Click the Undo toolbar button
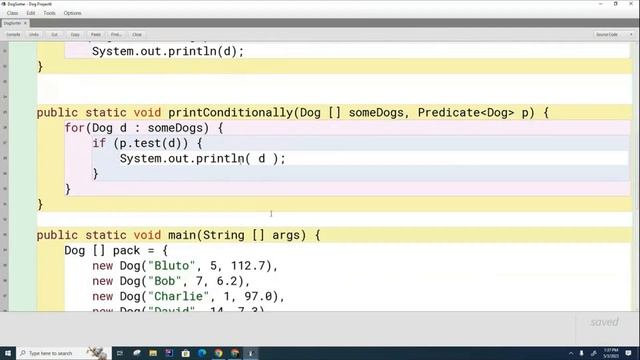 coord(34,35)
